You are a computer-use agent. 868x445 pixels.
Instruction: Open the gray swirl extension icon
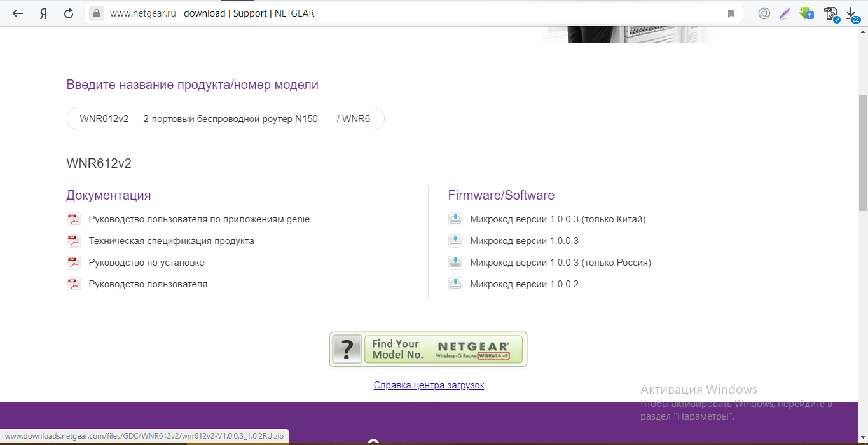(x=764, y=13)
